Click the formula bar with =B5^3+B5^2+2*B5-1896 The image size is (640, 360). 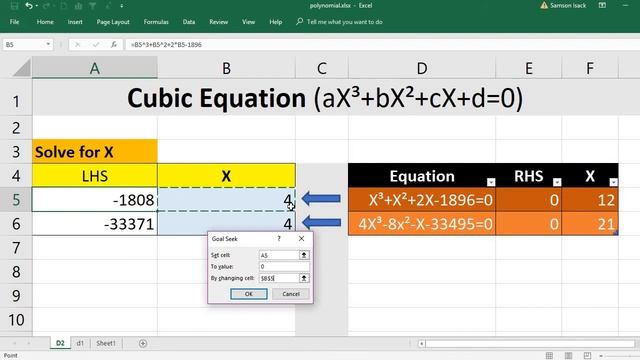(382, 44)
